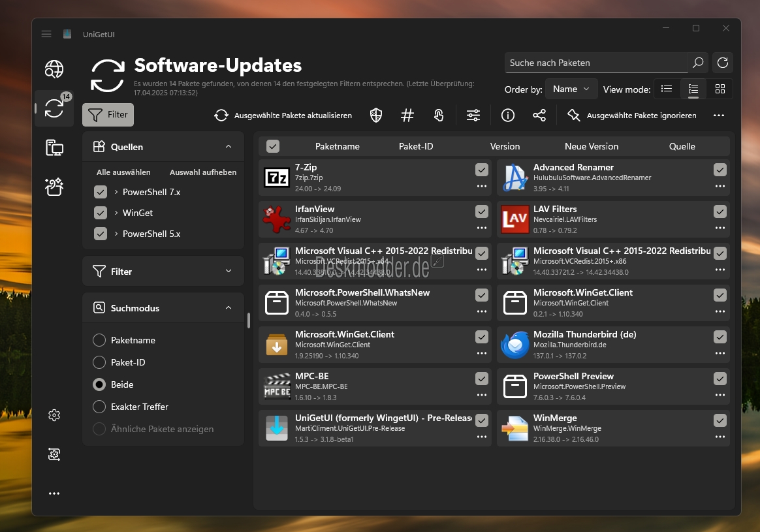The height and width of the screenshot is (532, 760).
Task: Uncheck the WinGet source checkbox
Action: [101, 213]
